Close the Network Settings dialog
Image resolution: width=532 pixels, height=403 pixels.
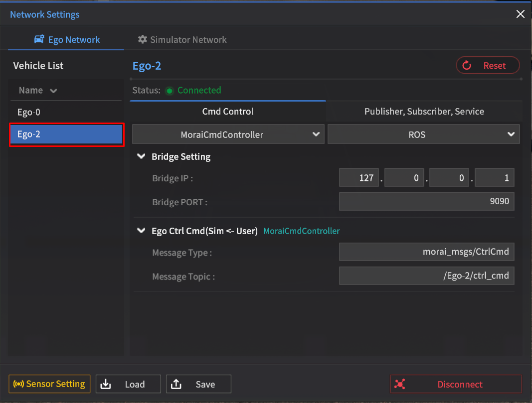(x=520, y=14)
